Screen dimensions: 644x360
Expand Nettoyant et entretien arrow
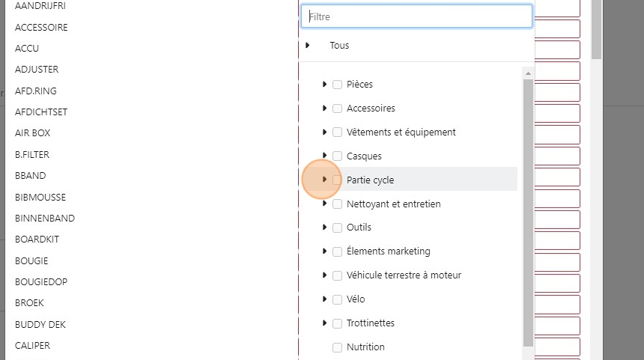click(324, 204)
